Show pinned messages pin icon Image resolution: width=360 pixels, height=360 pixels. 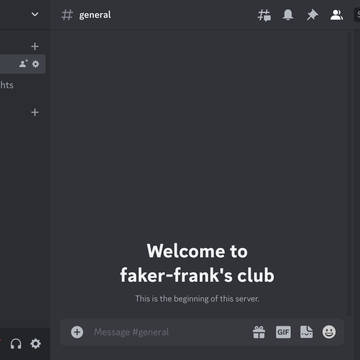pyautogui.click(x=312, y=15)
